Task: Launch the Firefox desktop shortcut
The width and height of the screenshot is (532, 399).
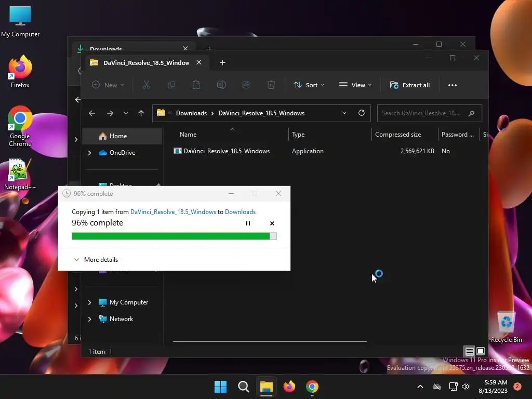Action: click(20, 72)
